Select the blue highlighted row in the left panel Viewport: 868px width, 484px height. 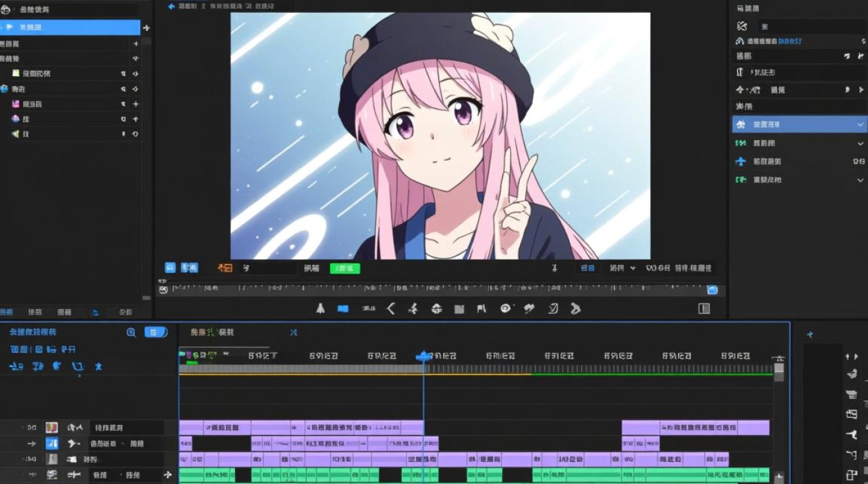tap(70, 28)
